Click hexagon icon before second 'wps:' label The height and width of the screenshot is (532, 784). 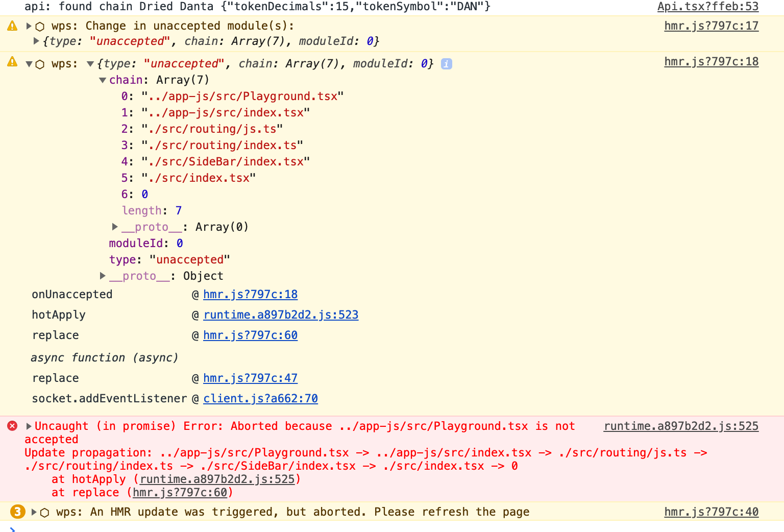[40, 64]
